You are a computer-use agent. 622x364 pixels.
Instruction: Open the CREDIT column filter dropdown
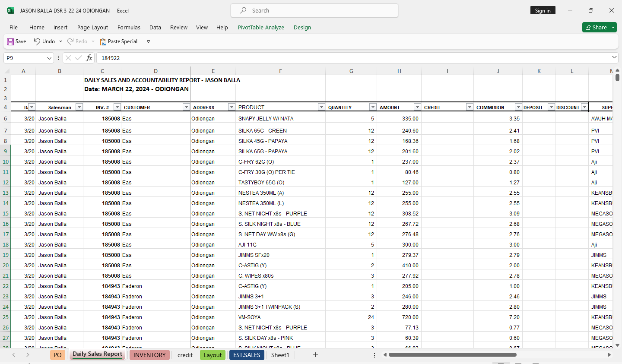470,107
